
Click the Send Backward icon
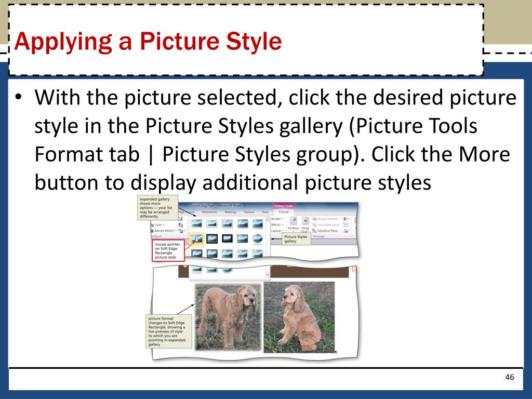(327, 224)
